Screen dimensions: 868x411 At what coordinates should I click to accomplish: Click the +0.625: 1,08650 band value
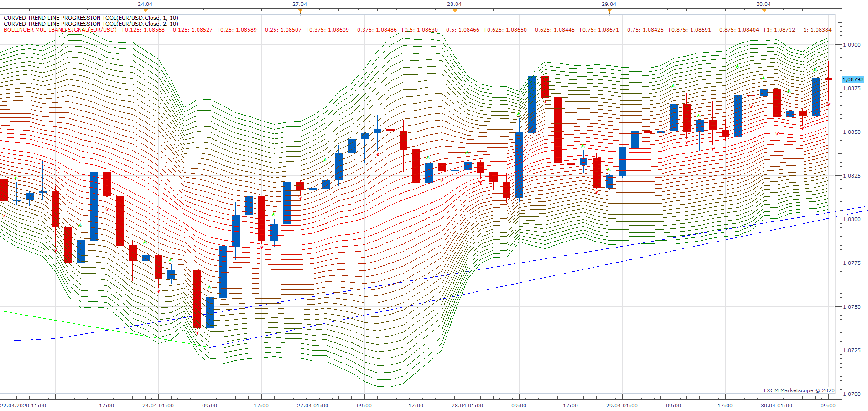[505, 30]
